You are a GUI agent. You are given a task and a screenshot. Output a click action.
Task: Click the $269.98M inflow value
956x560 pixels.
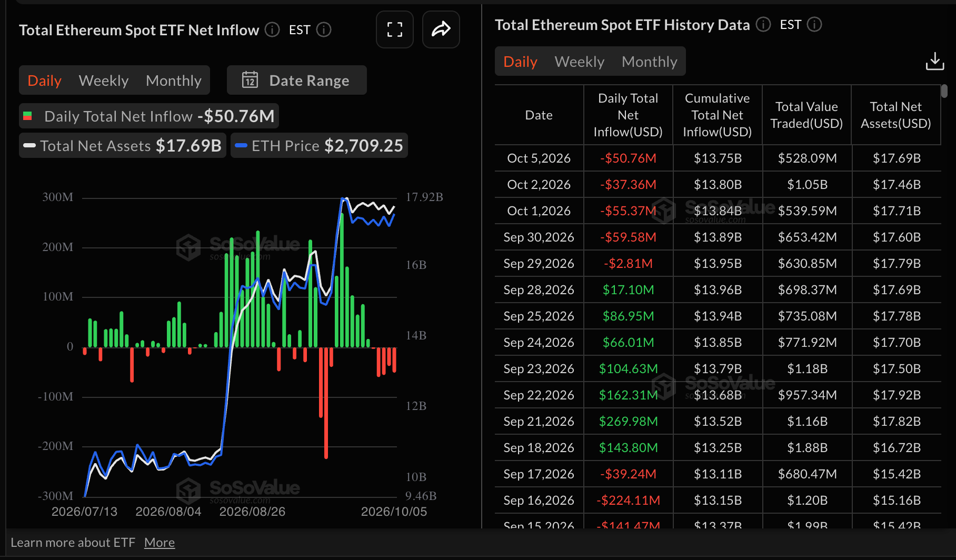coord(628,421)
